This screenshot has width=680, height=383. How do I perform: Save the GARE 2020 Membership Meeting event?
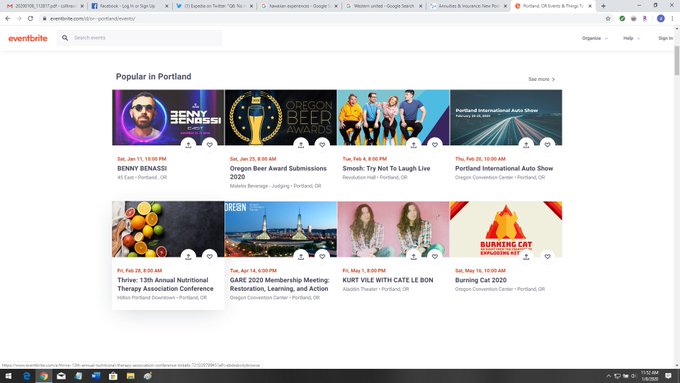pos(322,256)
